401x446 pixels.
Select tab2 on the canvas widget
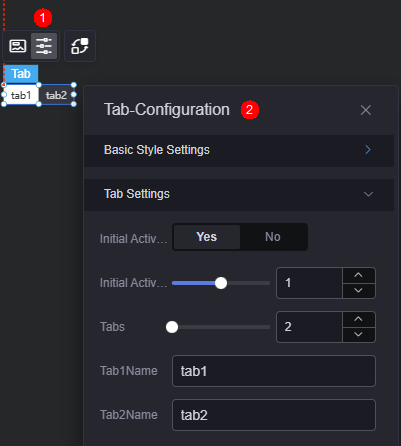56,95
